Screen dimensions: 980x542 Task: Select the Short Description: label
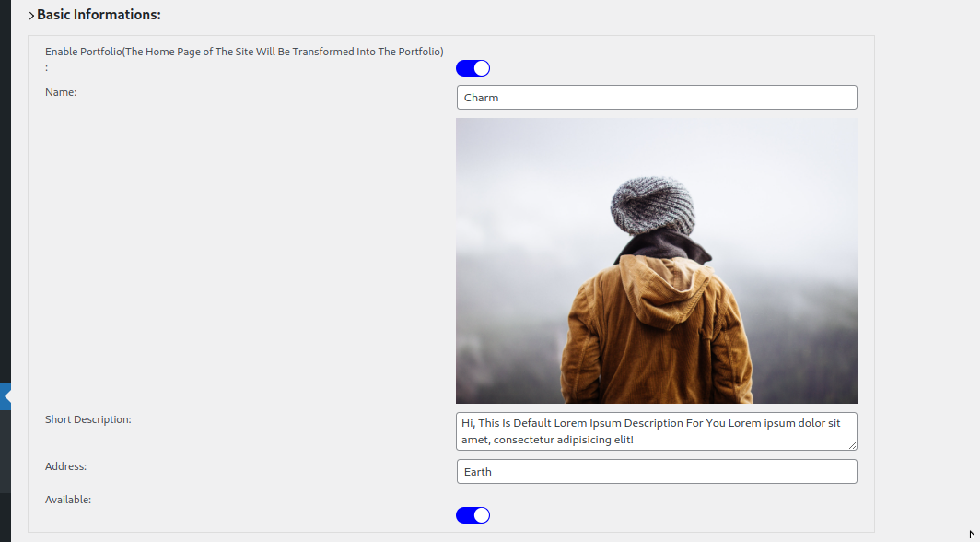88,419
